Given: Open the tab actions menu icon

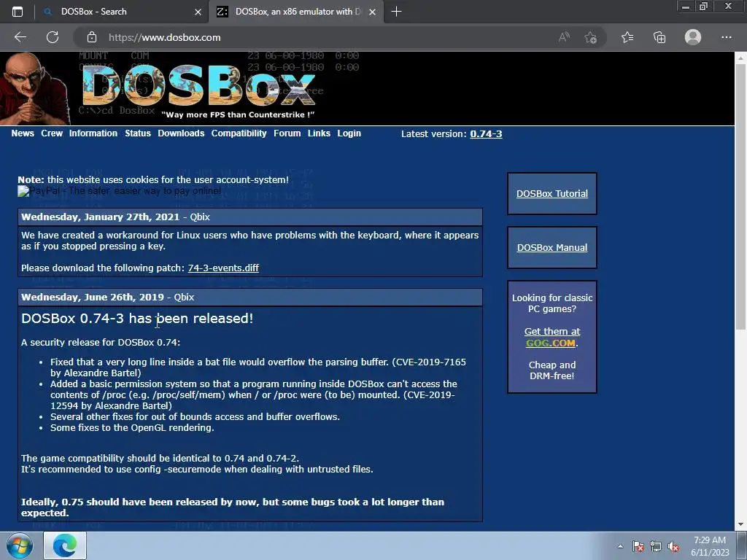Looking at the screenshot, I should pyautogui.click(x=18, y=12).
